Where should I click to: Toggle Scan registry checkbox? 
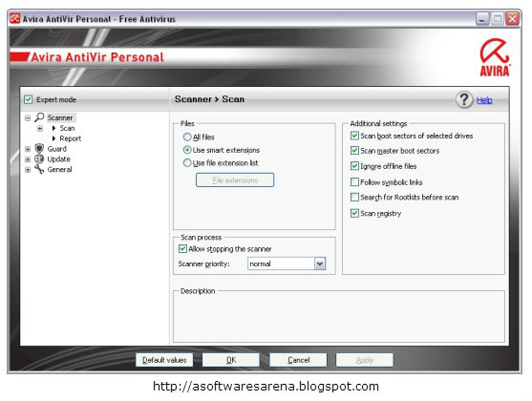pyautogui.click(x=354, y=213)
